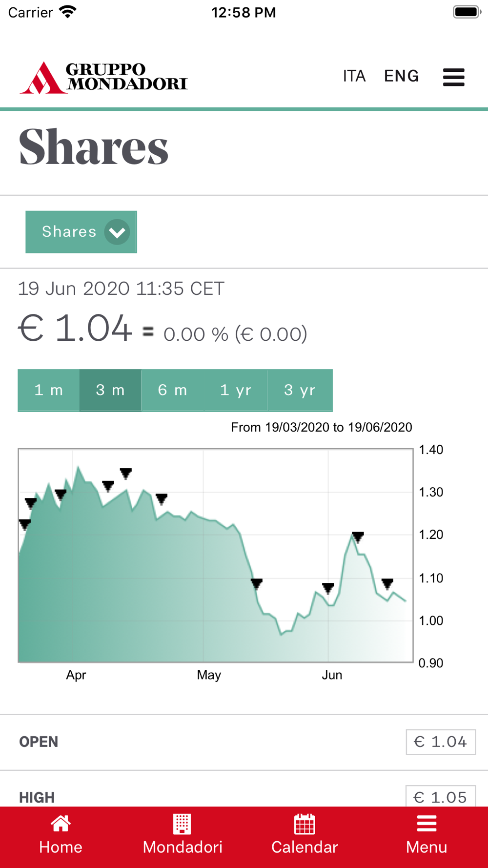Screen dimensions: 488x868
Task: Click the event marker at June peak
Action: pyautogui.click(x=358, y=537)
